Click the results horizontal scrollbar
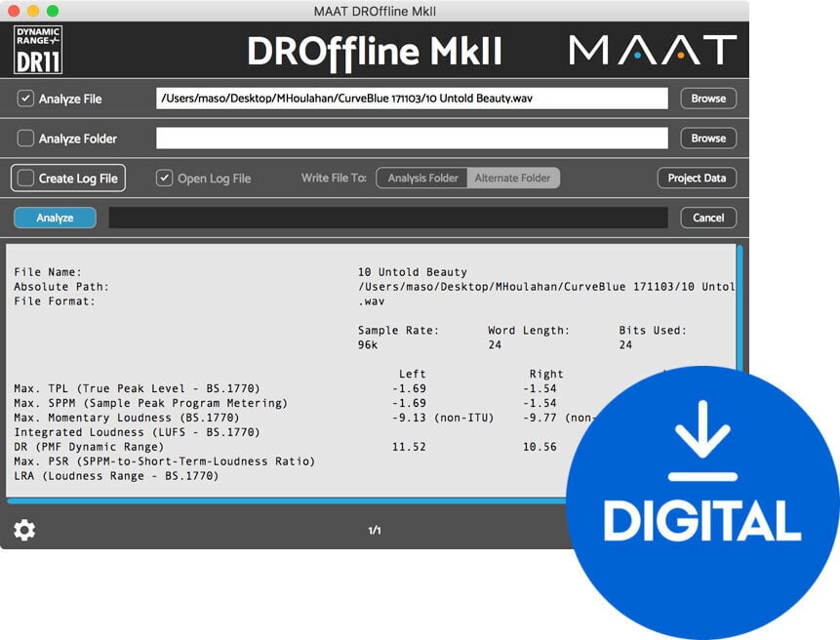The image size is (840, 640). point(287,501)
